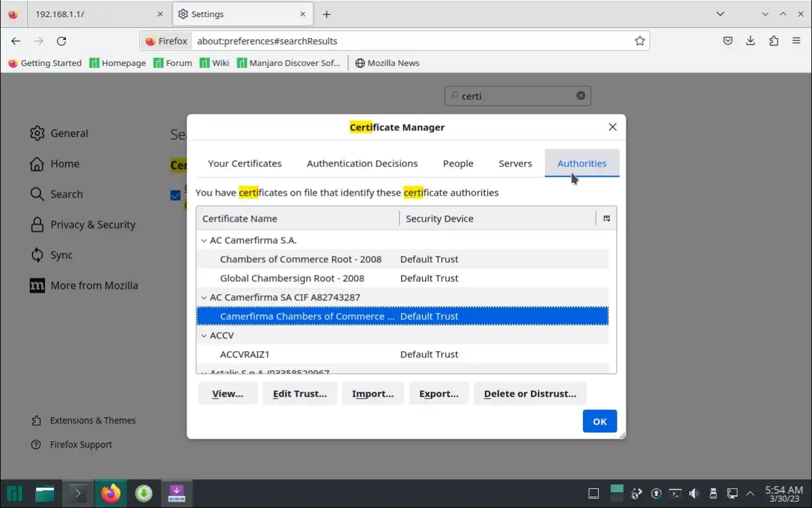This screenshot has width=812, height=508.
Task: Open the green download app in taskbar
Action: (144, 493)
